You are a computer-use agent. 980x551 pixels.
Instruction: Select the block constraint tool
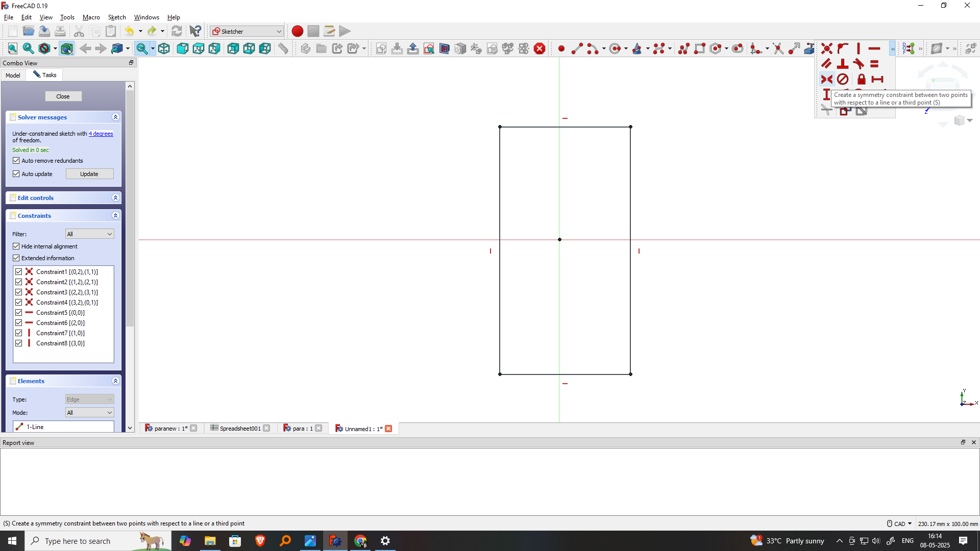[x=843, y=79]
